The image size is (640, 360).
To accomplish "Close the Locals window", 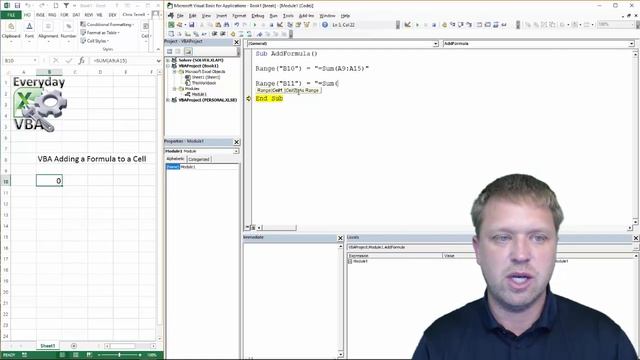I will pos(636,238).
